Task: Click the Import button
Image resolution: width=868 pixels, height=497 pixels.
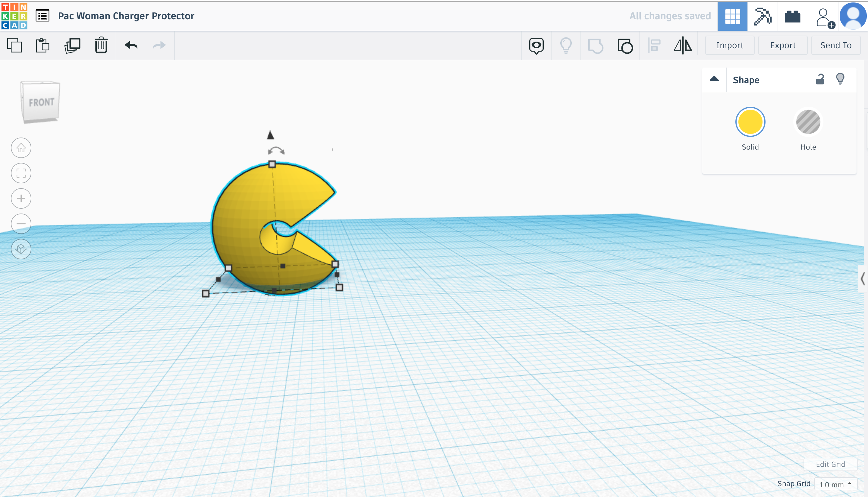Action: [730, 46]
